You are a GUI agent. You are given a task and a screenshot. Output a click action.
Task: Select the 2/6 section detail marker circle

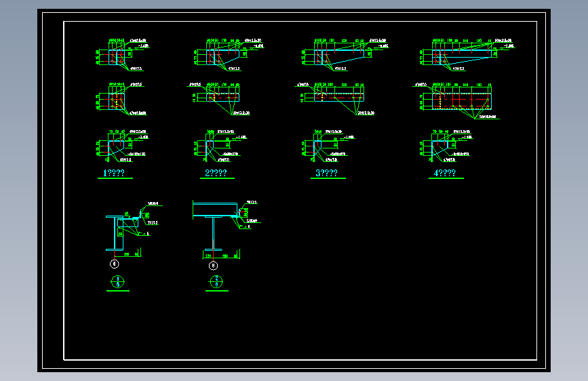coord(216,281)
